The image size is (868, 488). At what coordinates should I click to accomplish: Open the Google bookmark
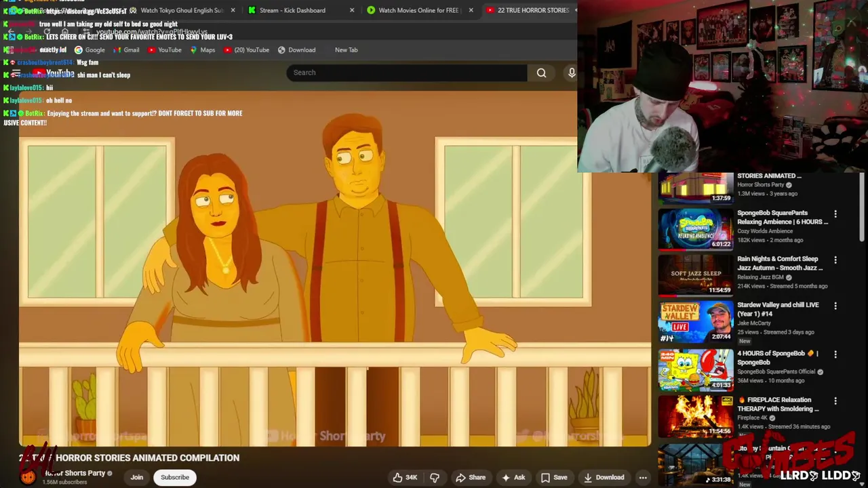90,49
